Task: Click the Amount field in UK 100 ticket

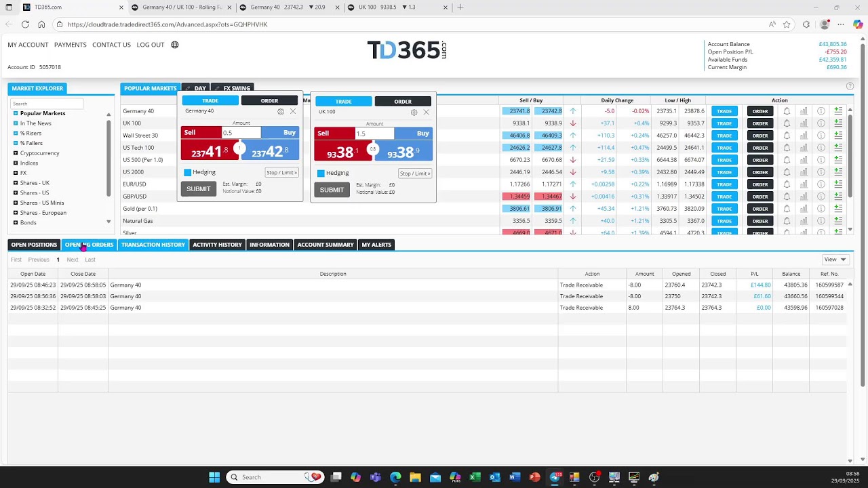Action: [375, 134]
